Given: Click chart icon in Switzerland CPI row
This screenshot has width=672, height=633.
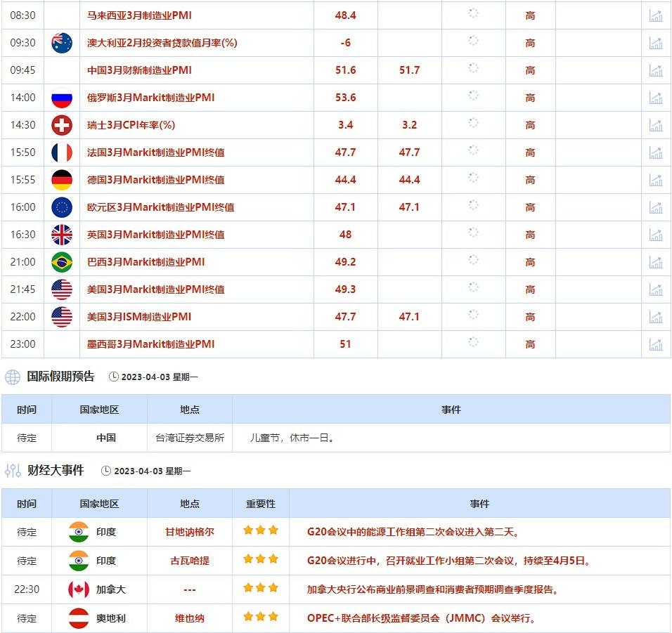Looking at the screenshot, I should 655,125.
